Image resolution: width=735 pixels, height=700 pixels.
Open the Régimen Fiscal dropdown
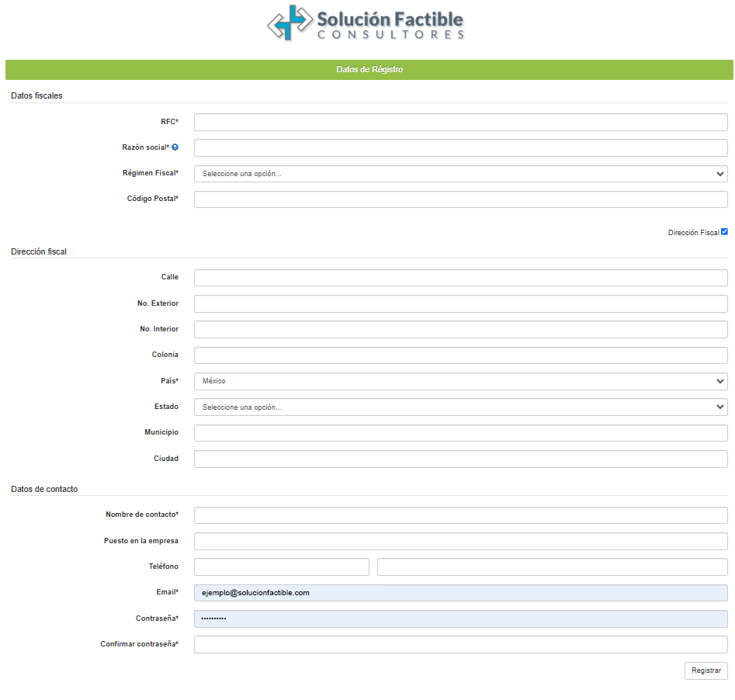(460, 174)
